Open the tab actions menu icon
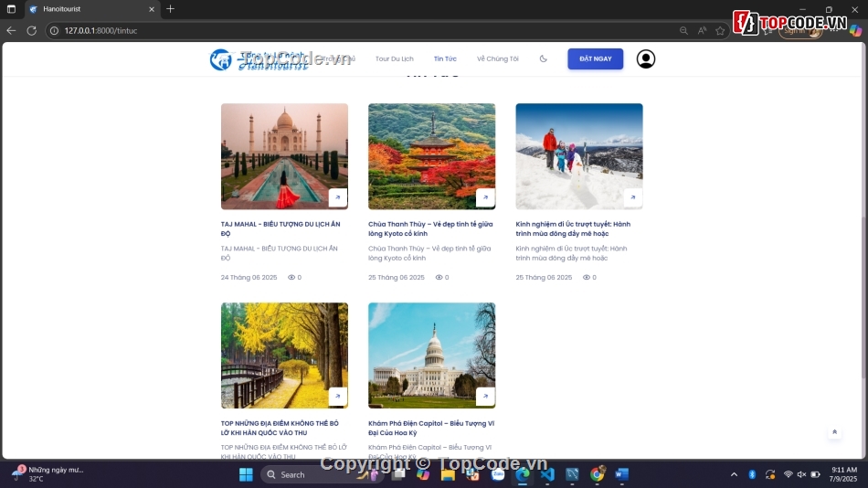This screenshot has height=488, width=868. pos(11,9)
